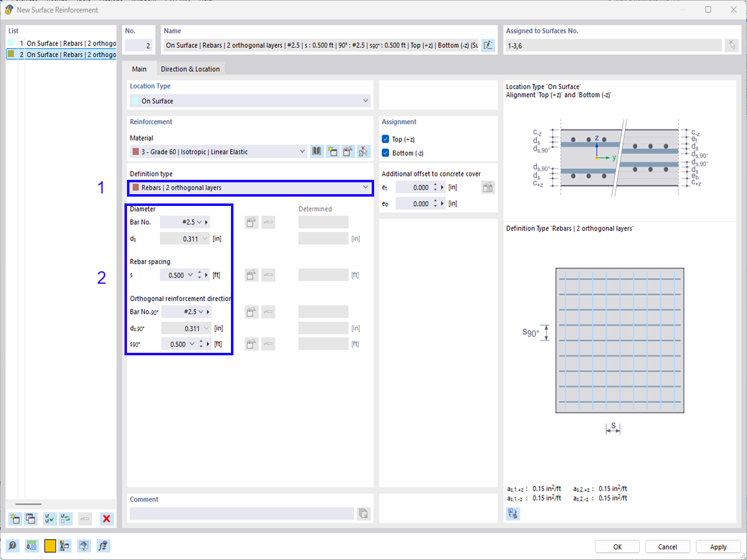Open the ds 0.311 diameter dropdown
Image resolution: width=747 pixels, height=560 pixels.
[x=205, y=238]
